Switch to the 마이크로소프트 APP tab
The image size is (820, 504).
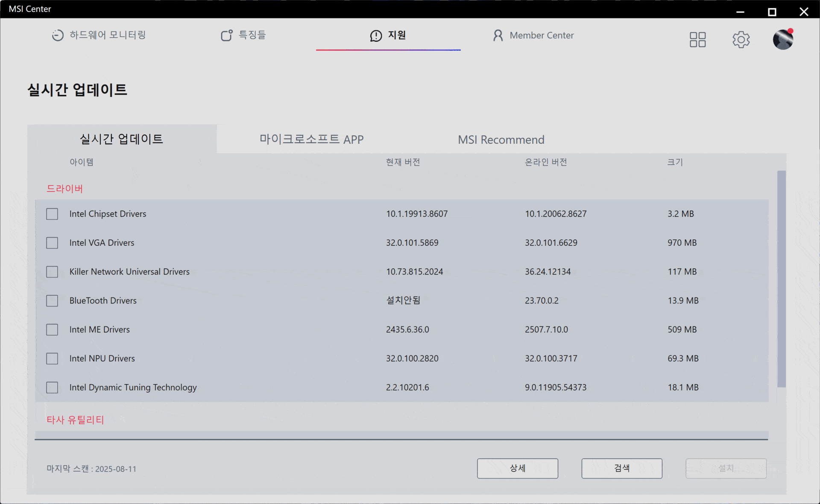(311, 139)
